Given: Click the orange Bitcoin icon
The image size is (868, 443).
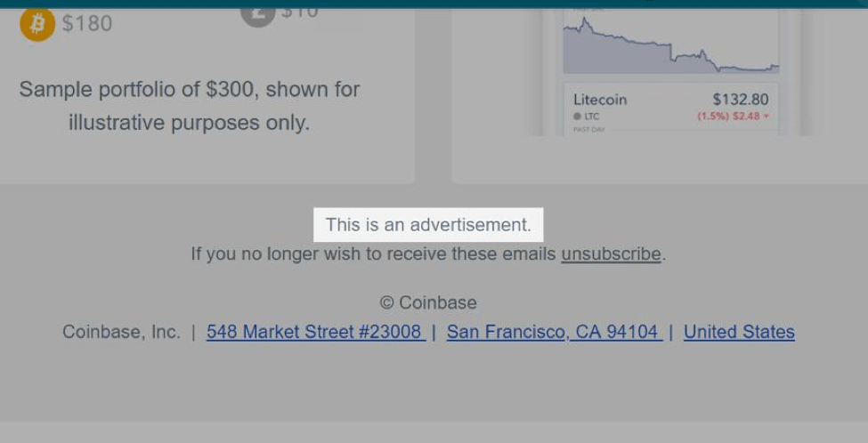Looking at the screenshot, I should (37, 25).
